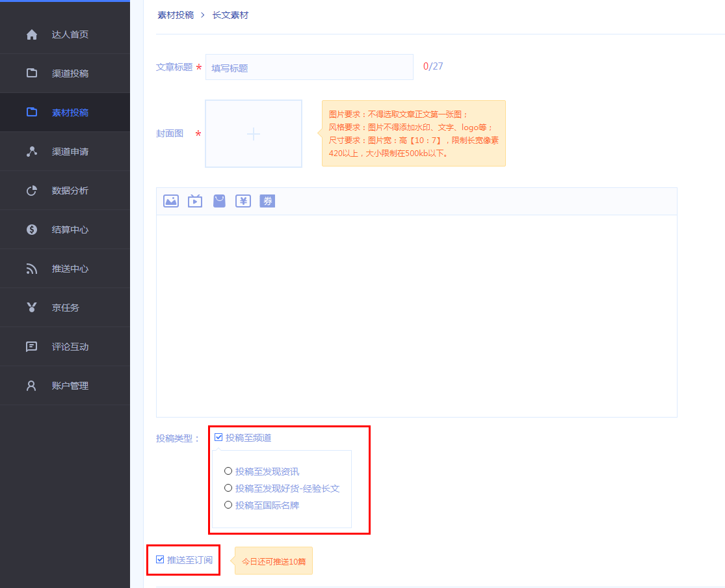Image resolution: width=725 pixels, height=588 pixels.
Task: Click the 素材投稿 breadcrumb link
Action: click(176, 15)
